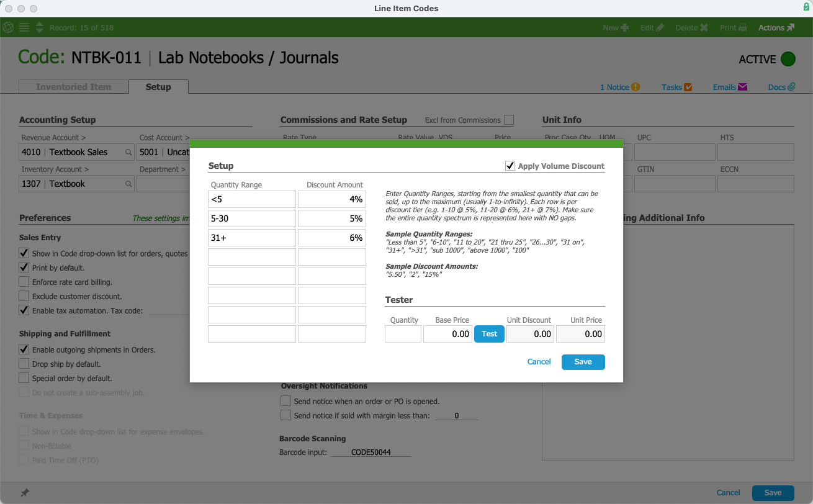This screenshot has height=504, width=813.
Task: Enable Send notice when order or PO opened
Action: tap(286, 401)
